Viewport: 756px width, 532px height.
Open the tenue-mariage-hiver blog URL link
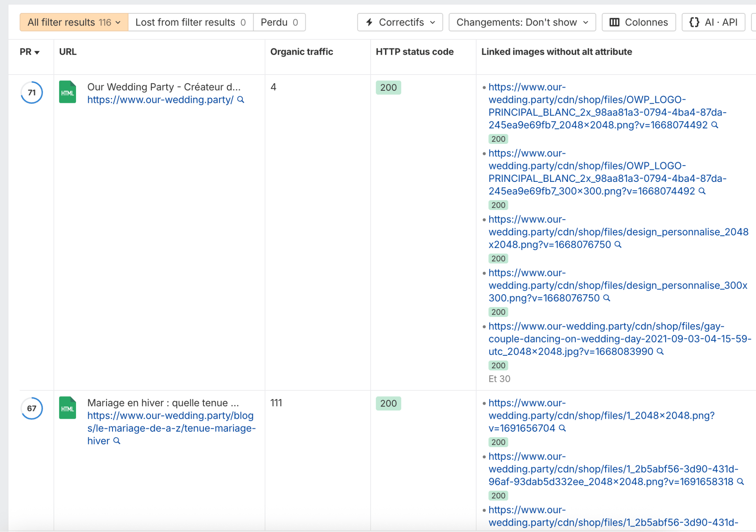pos(171,428)
